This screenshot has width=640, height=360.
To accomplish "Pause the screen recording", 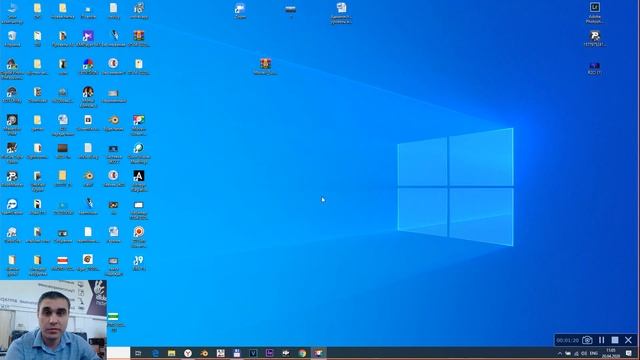I will point(602,340).
